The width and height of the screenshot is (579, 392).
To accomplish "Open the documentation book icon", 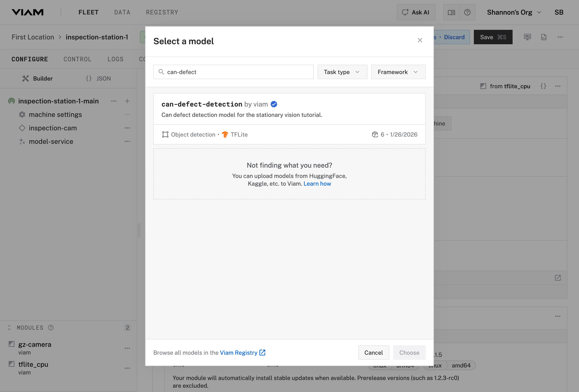I will [x=451, y=12].
